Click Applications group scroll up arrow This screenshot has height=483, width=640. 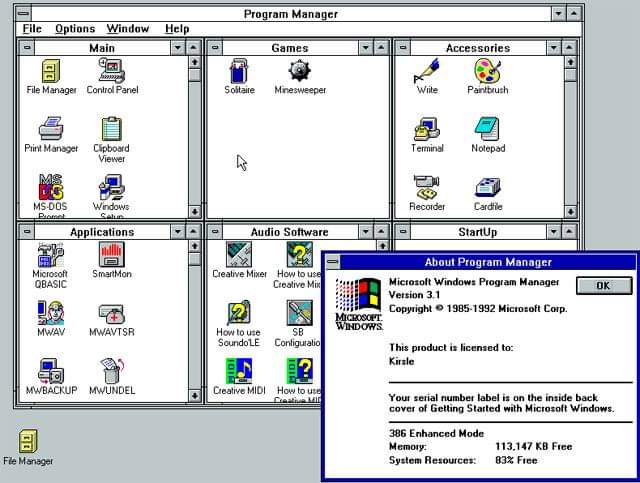click(195, 246)
